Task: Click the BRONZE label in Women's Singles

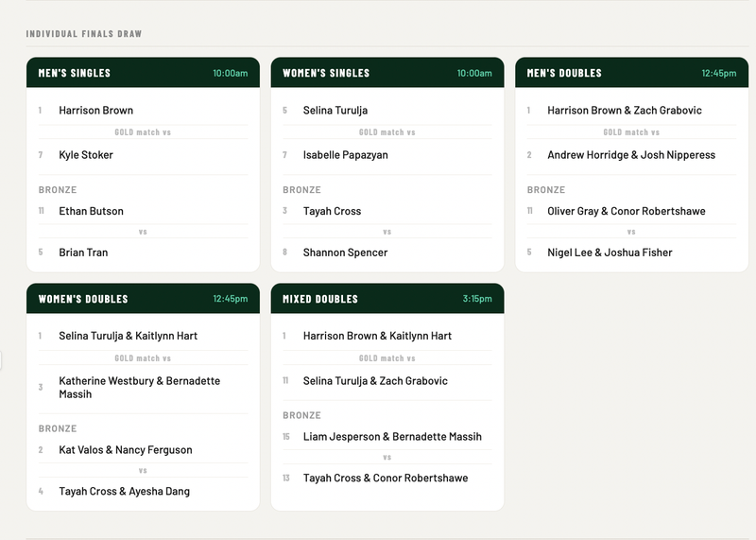Action: coord(301,190)
